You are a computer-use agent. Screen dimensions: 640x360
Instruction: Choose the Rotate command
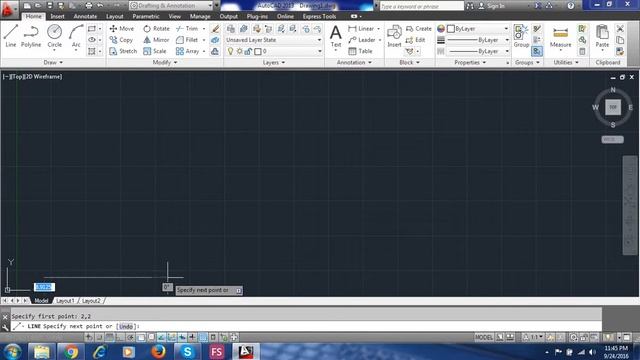pos(156,29)
